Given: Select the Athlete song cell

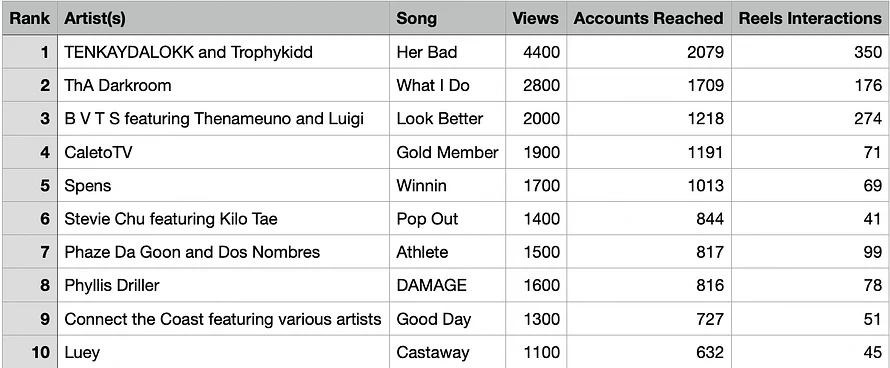Looking at the screenshot, I should tap(447, 252).
